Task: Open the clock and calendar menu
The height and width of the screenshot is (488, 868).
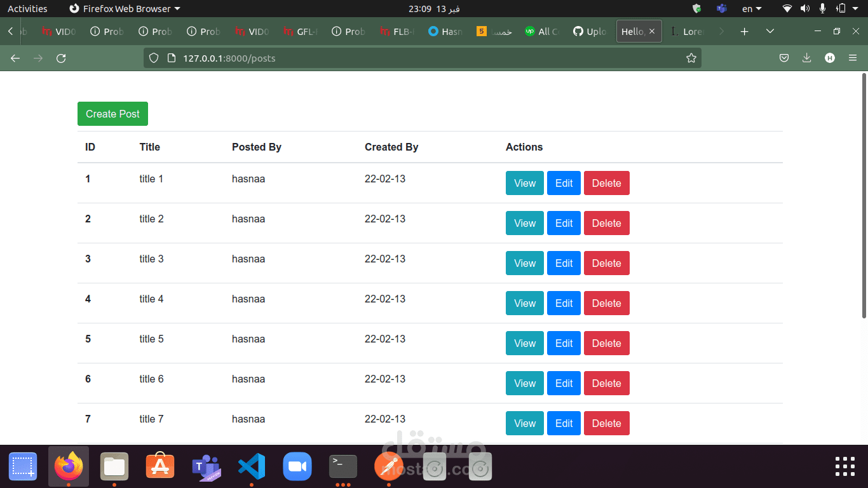Action: coord(434,8)
